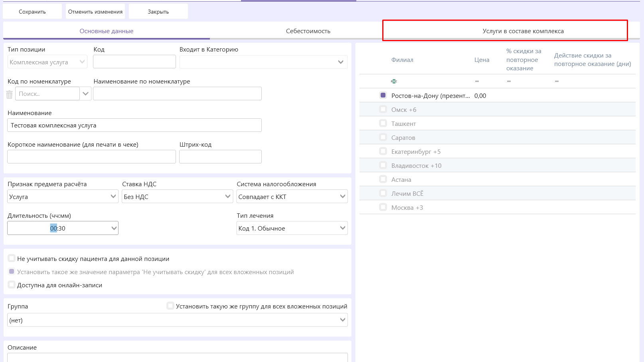The height and width of the screenshot is (362, 644).
Task: Enable 'Доступна для онлайн-записи' checkbox
Action: pyautogui.click(x=12, y=284)
